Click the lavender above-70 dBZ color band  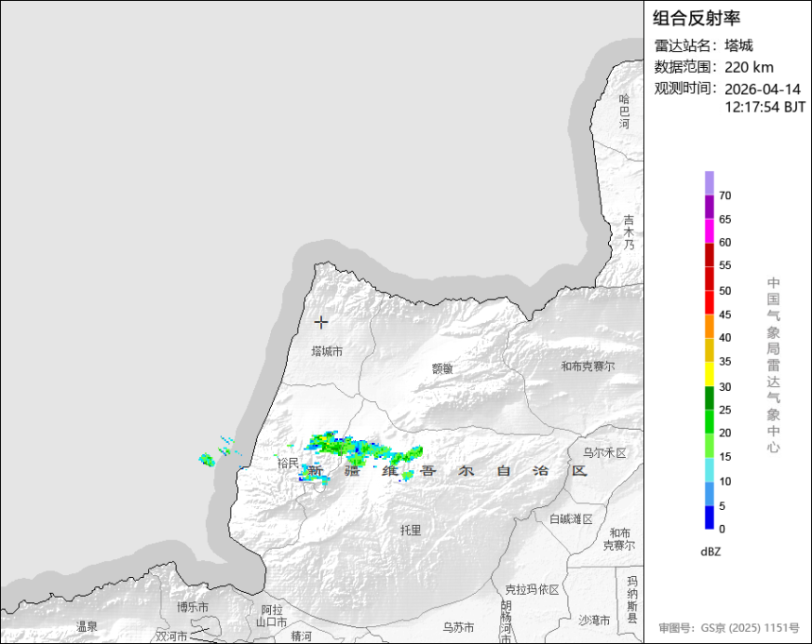[x=709, y=183]
